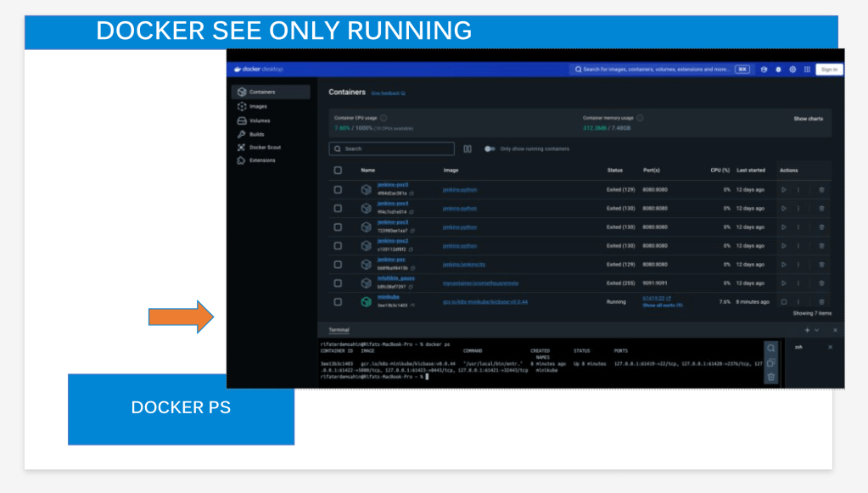Viewport: 868px width, 493px height.
Task: Click Show all ports for minikube
Action: tap(663, 305)
